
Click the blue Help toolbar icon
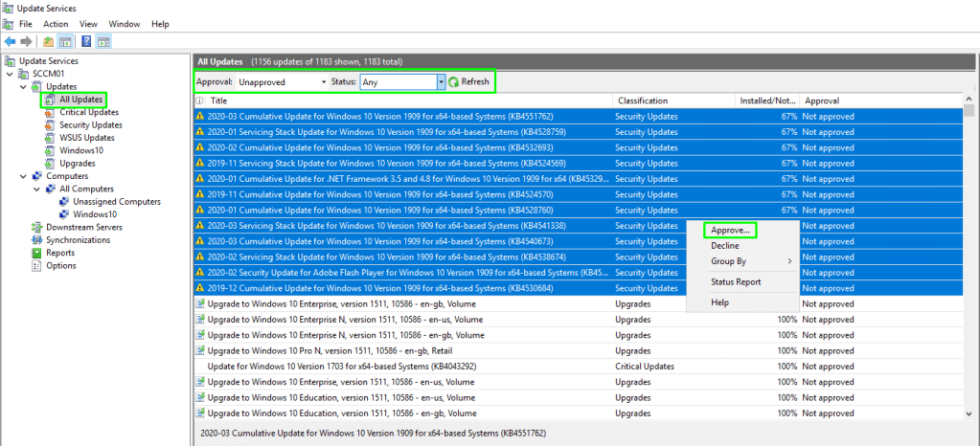click(86, 41)
